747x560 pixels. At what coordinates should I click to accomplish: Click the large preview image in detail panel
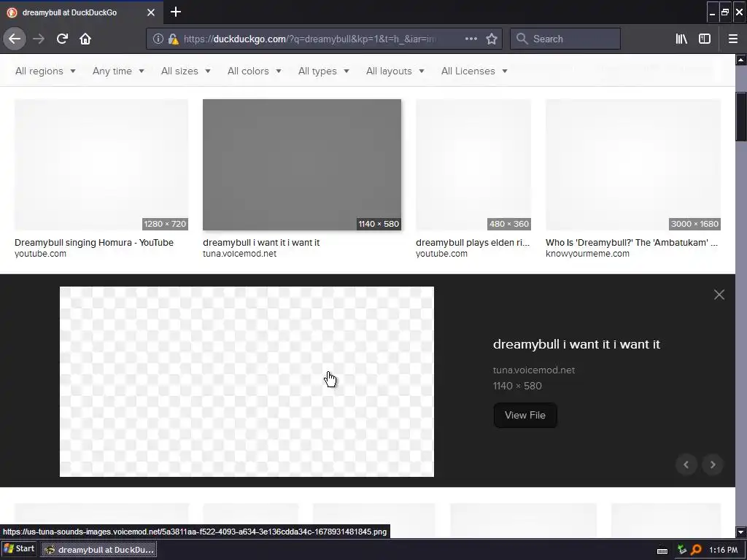(x=247, y=381)
